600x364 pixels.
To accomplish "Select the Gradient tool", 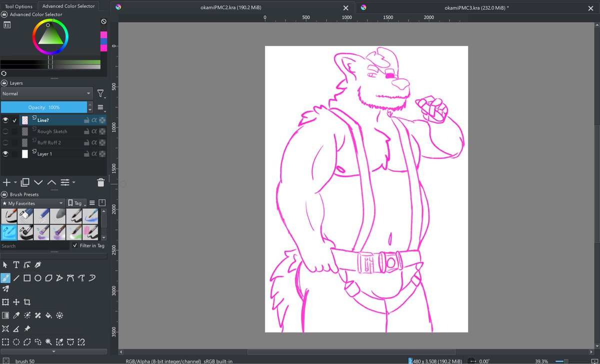I will (x=5, y=315).
